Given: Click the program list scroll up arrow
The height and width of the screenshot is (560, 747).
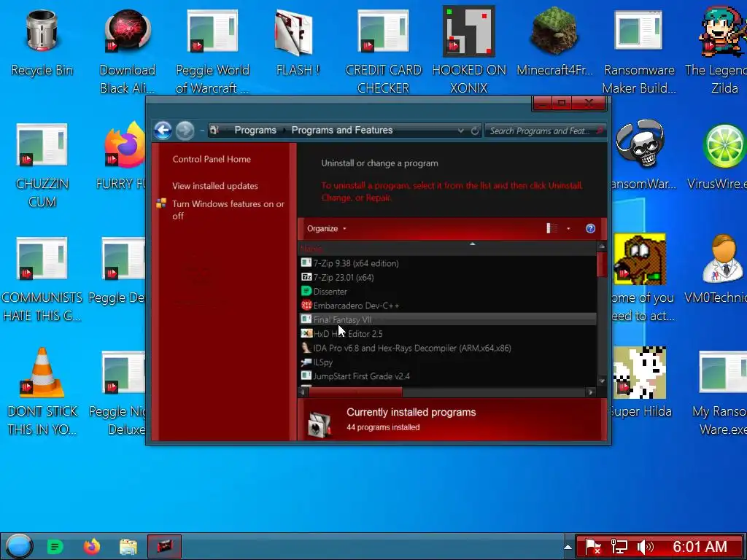Looking at the screenshot, I should (602, 246).
